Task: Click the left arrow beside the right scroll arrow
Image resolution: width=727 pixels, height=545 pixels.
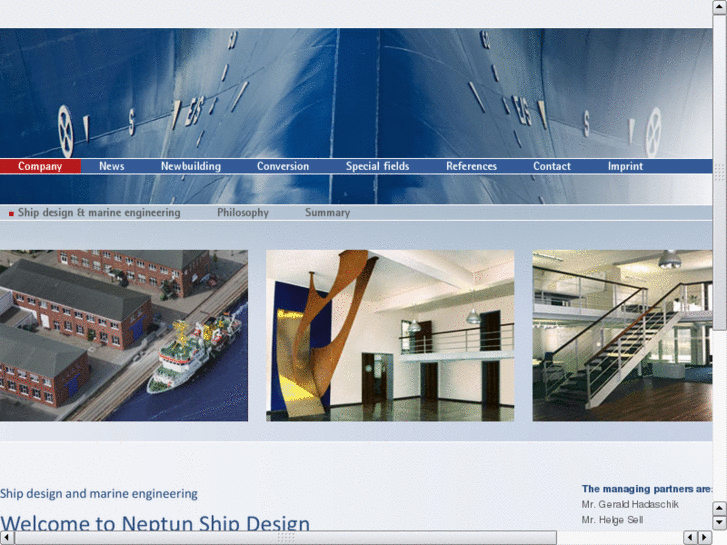Action: point(690,538)
